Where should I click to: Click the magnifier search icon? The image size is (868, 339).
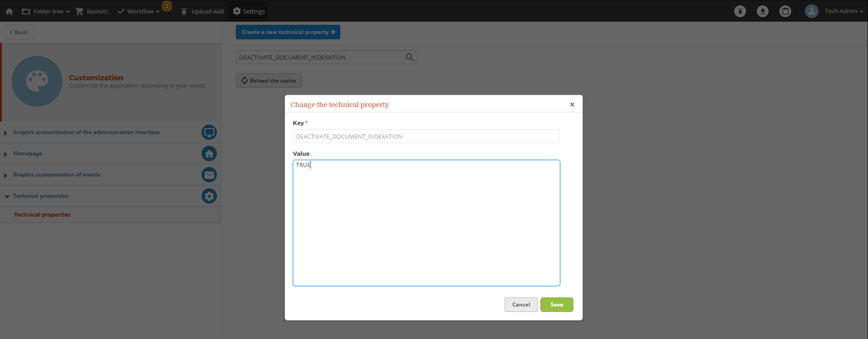tap(409, 57)
